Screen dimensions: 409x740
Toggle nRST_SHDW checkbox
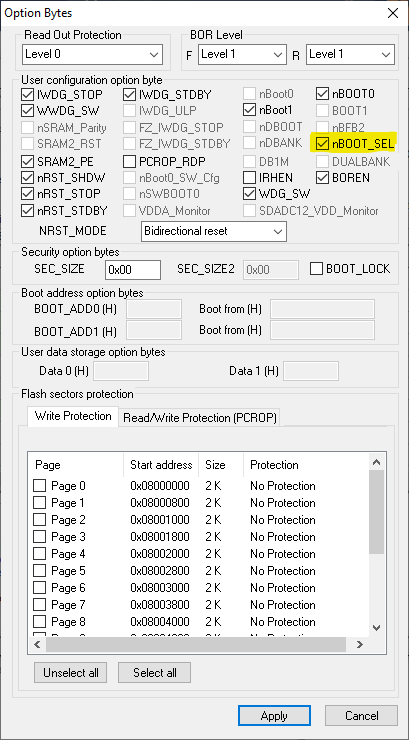click(27, 178)
